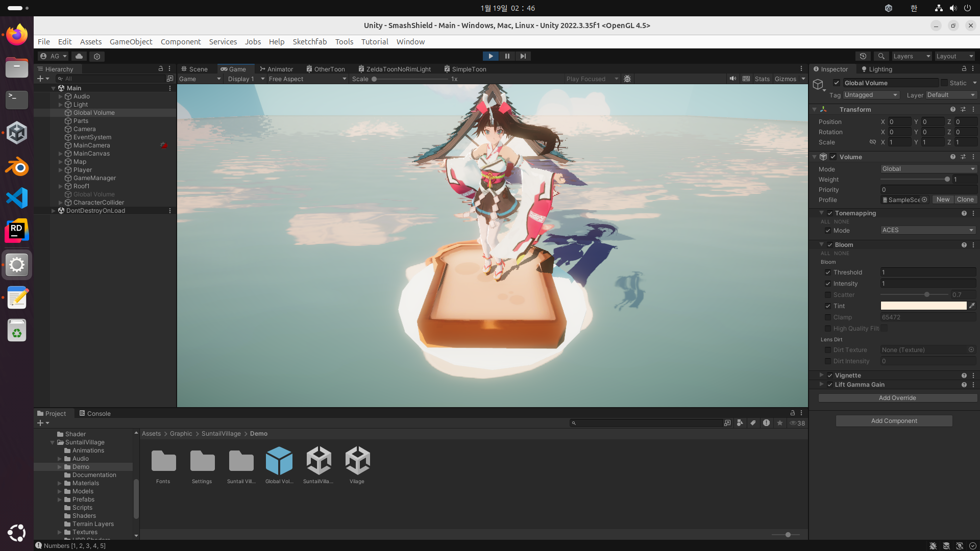Lock the Hierarchy panel

pyautogui.click(x=160, y=69)
